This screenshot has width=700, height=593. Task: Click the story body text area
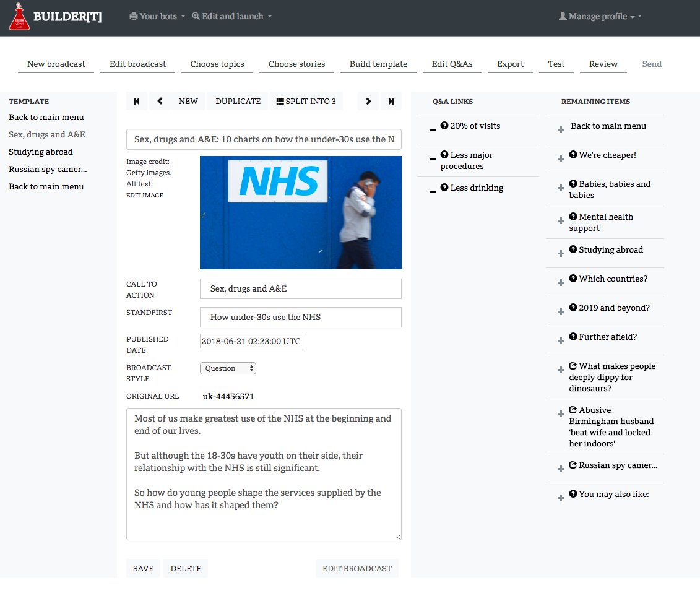264,474
